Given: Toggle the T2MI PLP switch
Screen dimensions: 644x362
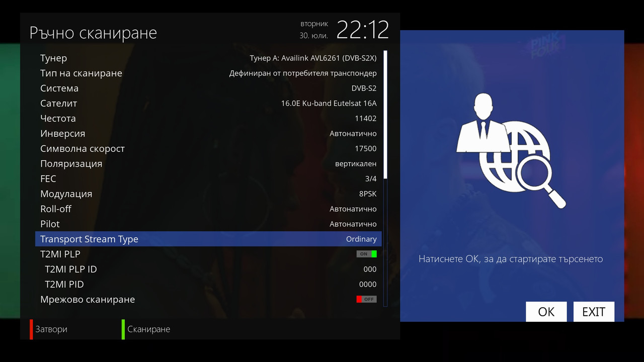Looking at the screenshot, I should tap(366, 254).
